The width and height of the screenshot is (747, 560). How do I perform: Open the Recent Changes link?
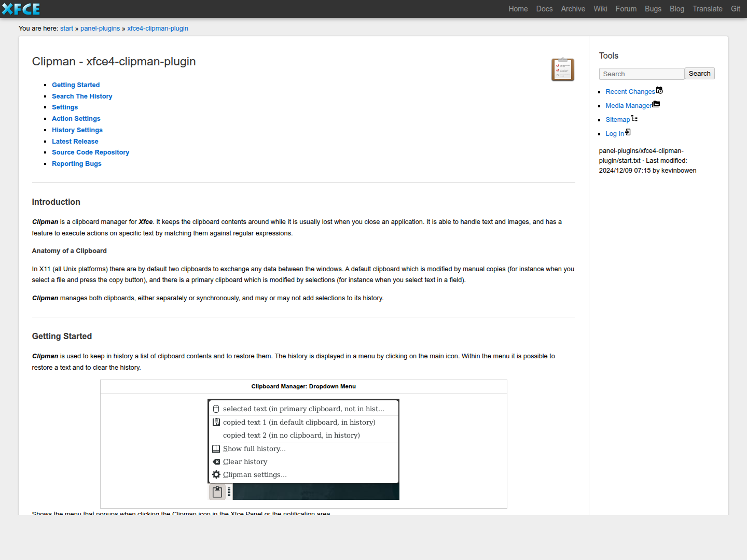pos(630,92)
